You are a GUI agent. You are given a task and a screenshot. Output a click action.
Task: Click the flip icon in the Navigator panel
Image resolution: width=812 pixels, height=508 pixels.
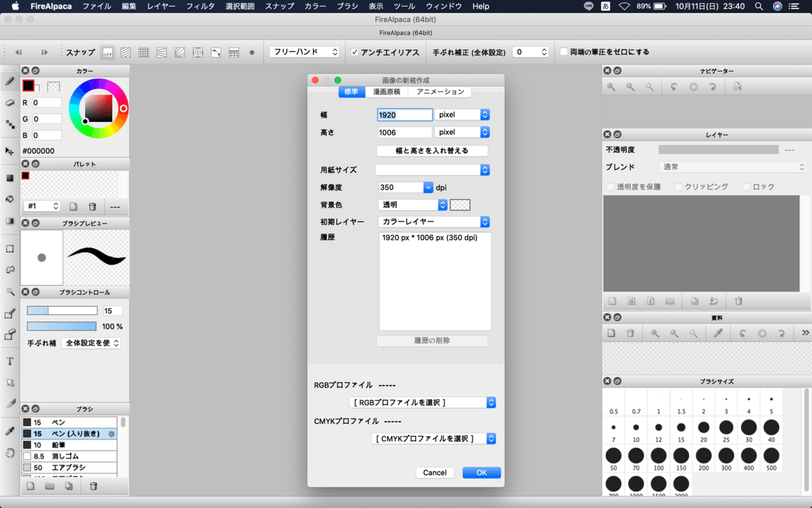click(x=737, y=87)
